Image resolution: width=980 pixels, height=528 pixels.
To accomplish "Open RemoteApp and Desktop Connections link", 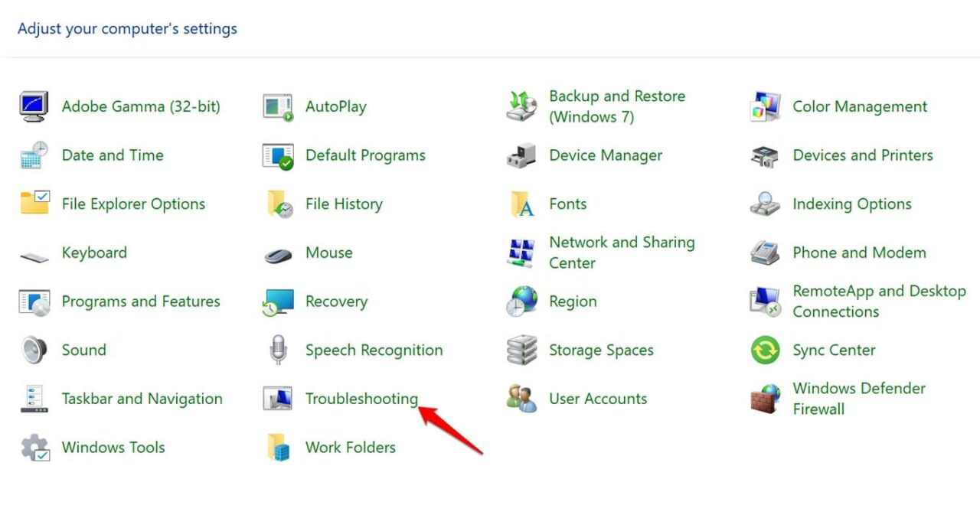I will [x=879, y=301].
